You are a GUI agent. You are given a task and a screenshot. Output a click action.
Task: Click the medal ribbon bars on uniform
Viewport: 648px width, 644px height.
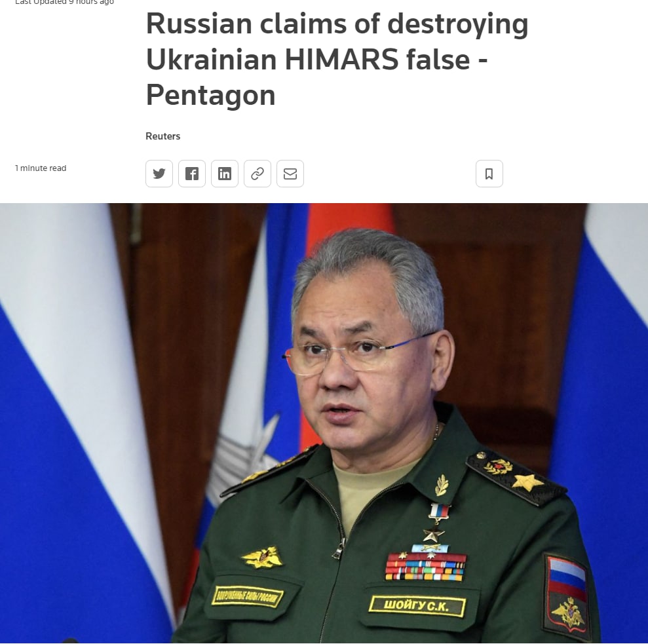click(x=425, y=567)
